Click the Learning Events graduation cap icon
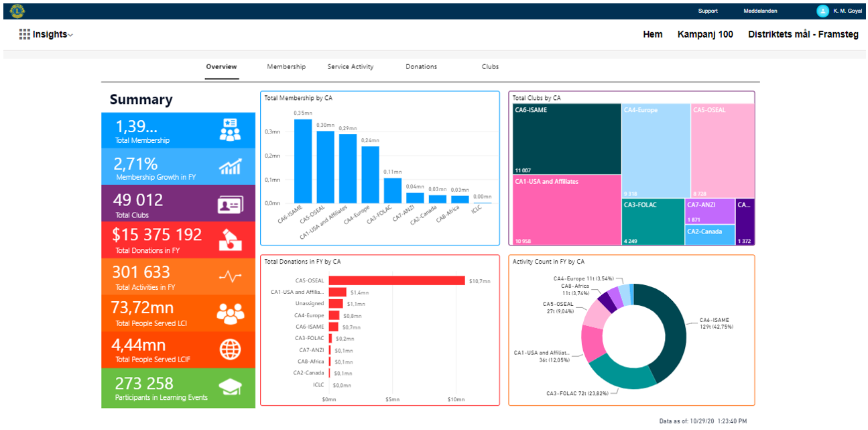 (x=230, y=387)
